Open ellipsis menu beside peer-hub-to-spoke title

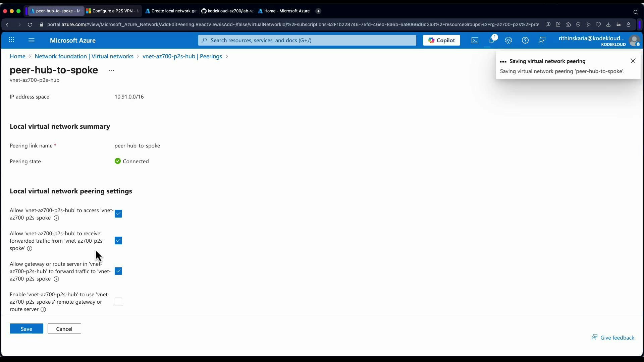pos(111,70)
